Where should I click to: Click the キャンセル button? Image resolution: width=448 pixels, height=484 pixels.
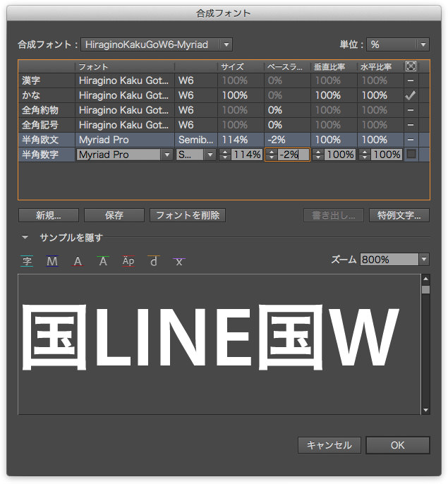(x=329, y=445)
